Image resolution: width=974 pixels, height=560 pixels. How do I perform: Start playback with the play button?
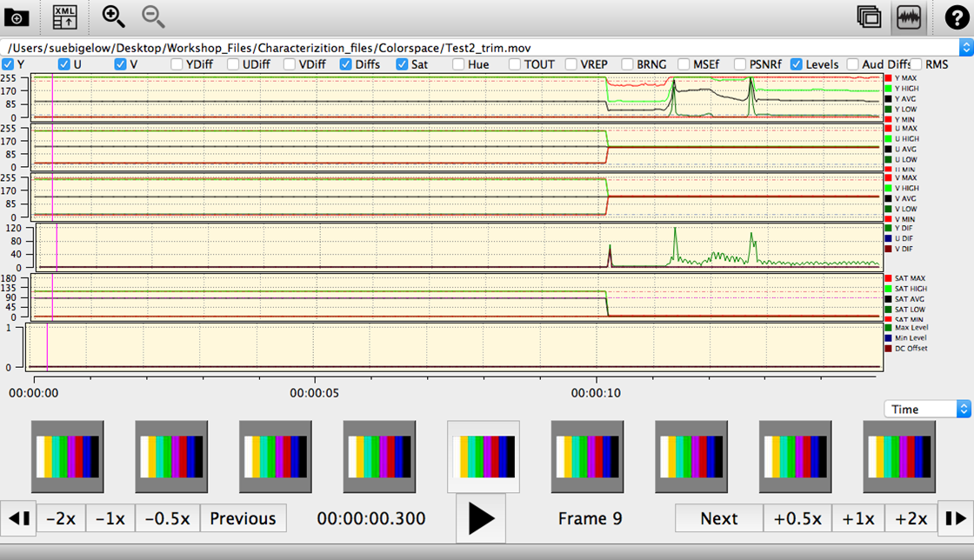(481, 518)
